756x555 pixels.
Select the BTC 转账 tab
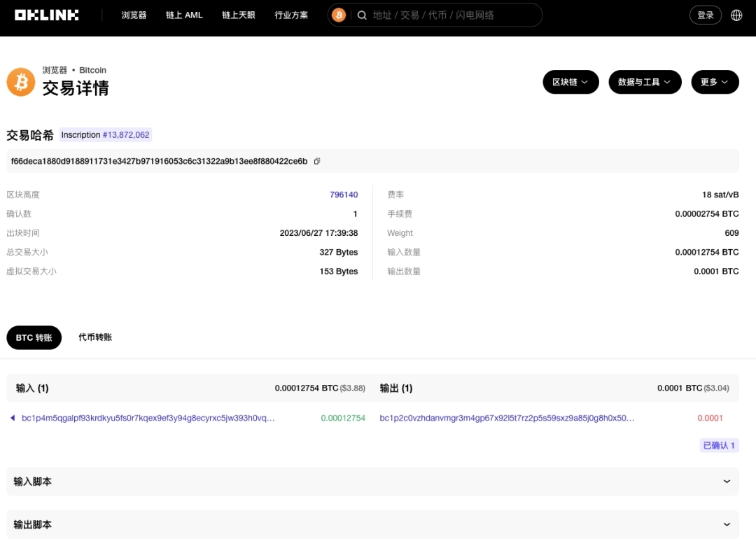click(34, 337)
